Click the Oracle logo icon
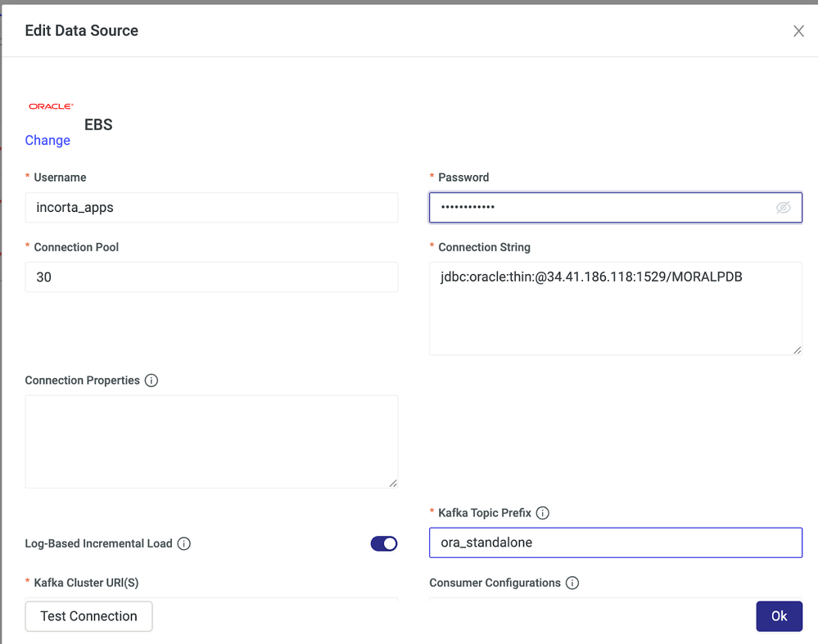Viewport: 818px width, 644px height. 51,106
